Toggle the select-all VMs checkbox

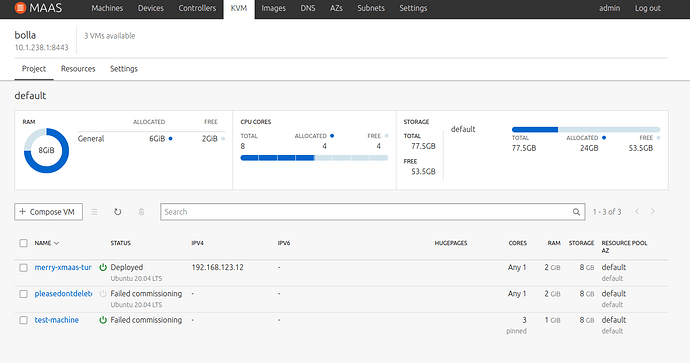pyautogui.click(x=23, y=243)
